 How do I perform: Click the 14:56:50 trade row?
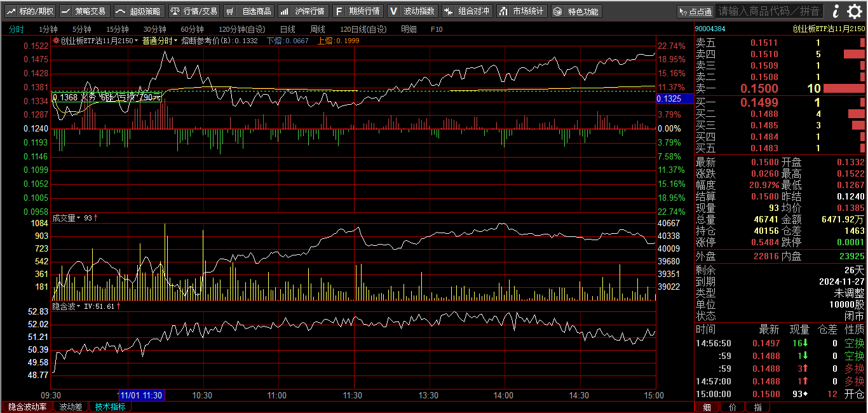point(780,343)
